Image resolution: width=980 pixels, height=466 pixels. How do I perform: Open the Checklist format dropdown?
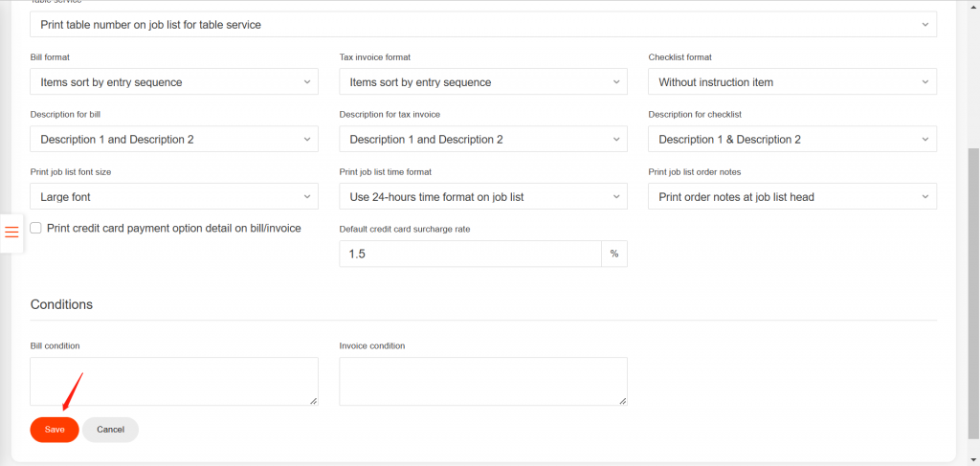(x=792, y=82)
